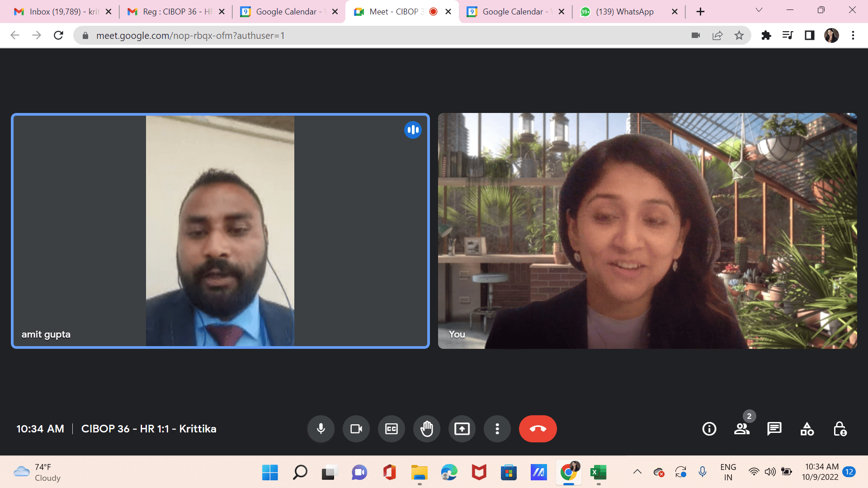The height and width of the screenshot is (488, 868).
Task: Open clock and calendar flyout
Action: coord(820,472)
